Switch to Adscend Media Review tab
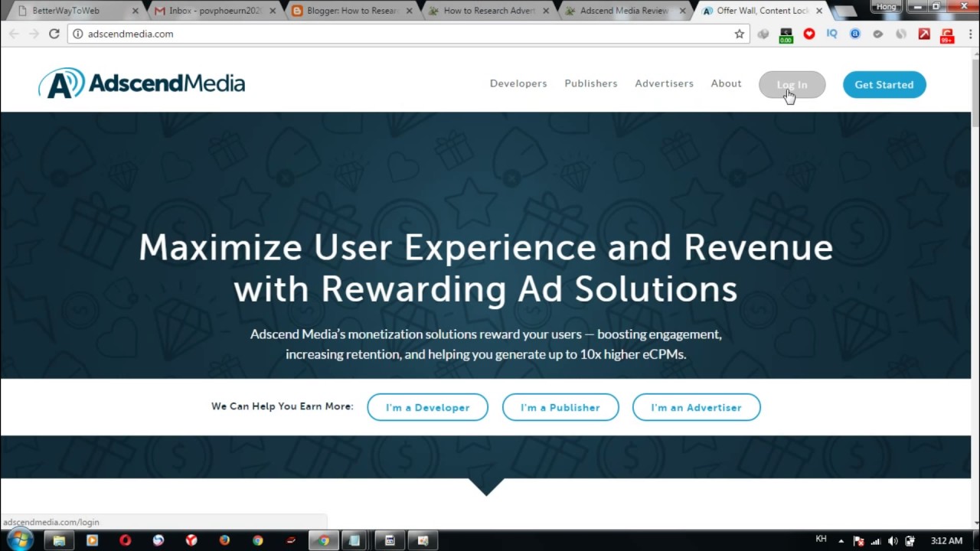Screen dimensions: 980x551 click(x=624, y=11)
